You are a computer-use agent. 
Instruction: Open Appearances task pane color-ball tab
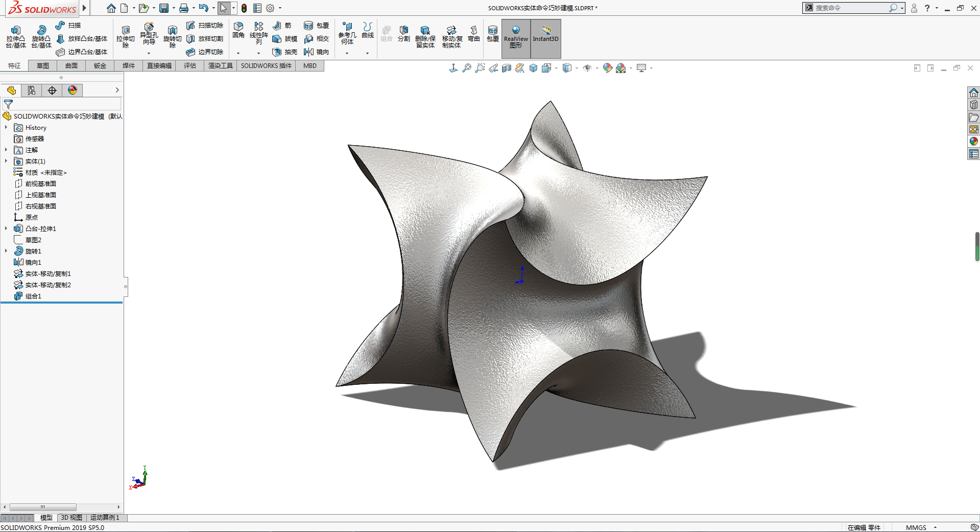[974, 142]
